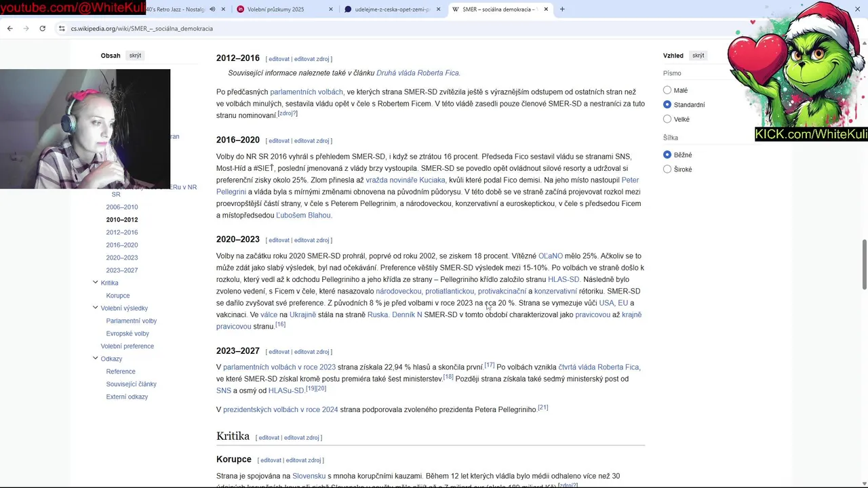The width and height of the screenshot is (868, 488).
Task: Open Ľubošem Blahou link
Action: pos(304,216)
